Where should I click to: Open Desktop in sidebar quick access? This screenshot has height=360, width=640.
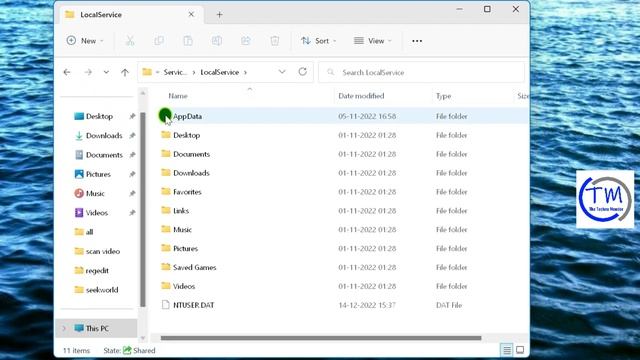[x=100, y=116]
